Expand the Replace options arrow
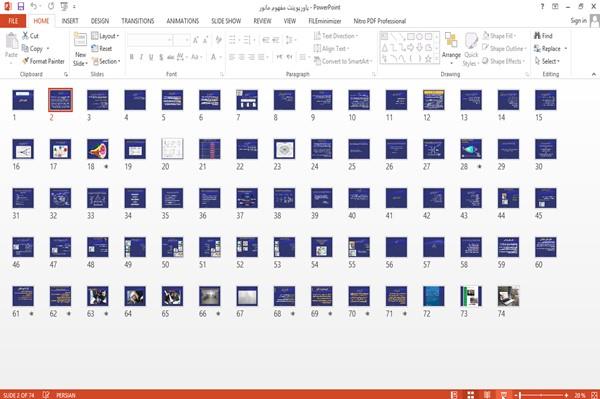The width and height of the screenshot is (600, 399). click(x=566, y=49)
